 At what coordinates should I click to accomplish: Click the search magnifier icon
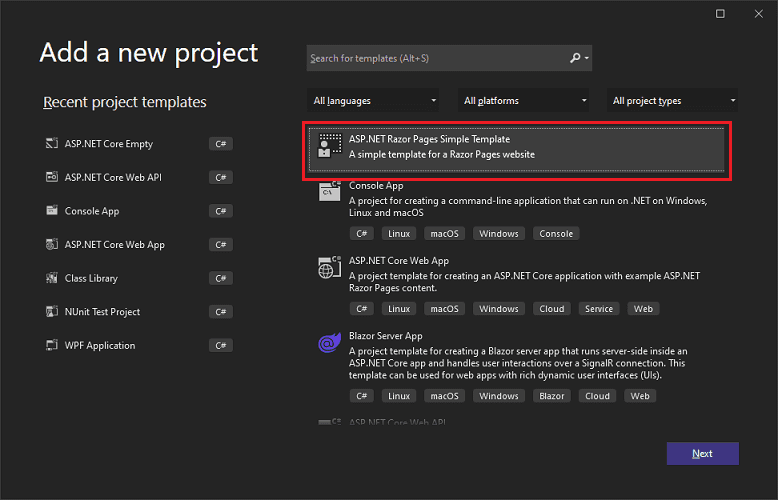coord(576,58)
